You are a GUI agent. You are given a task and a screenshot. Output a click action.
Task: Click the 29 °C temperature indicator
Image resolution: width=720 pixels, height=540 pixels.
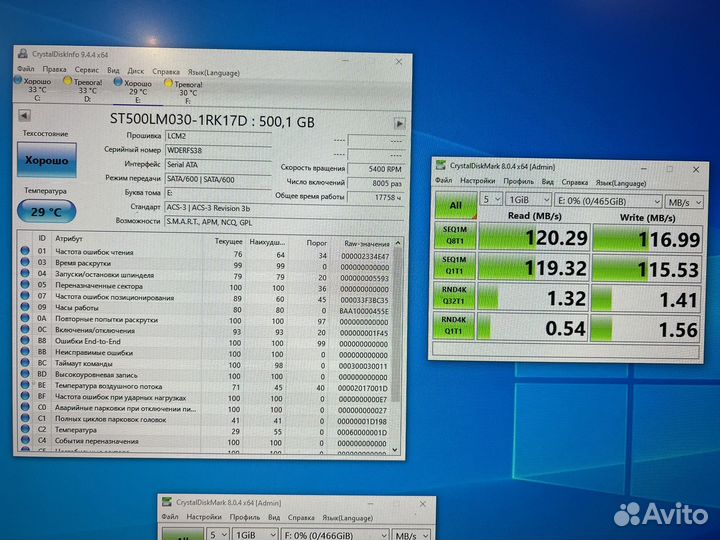[x=46, y=212]
